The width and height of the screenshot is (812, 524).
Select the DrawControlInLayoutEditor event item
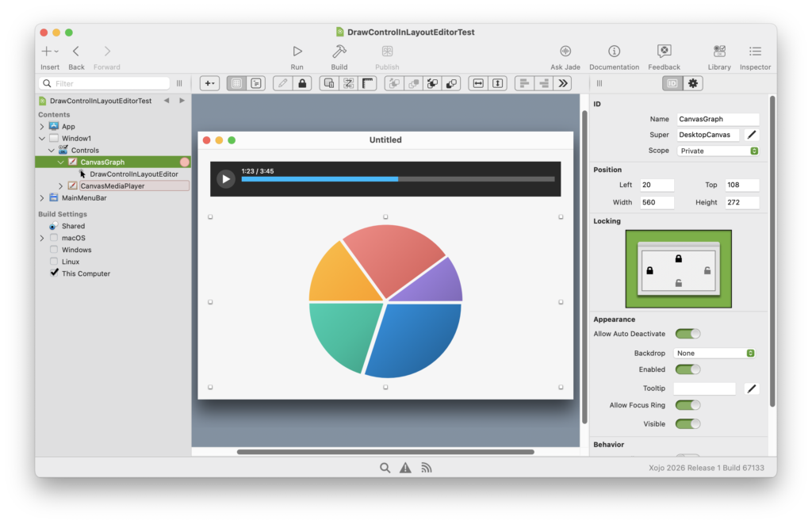[x=133, y=174]
